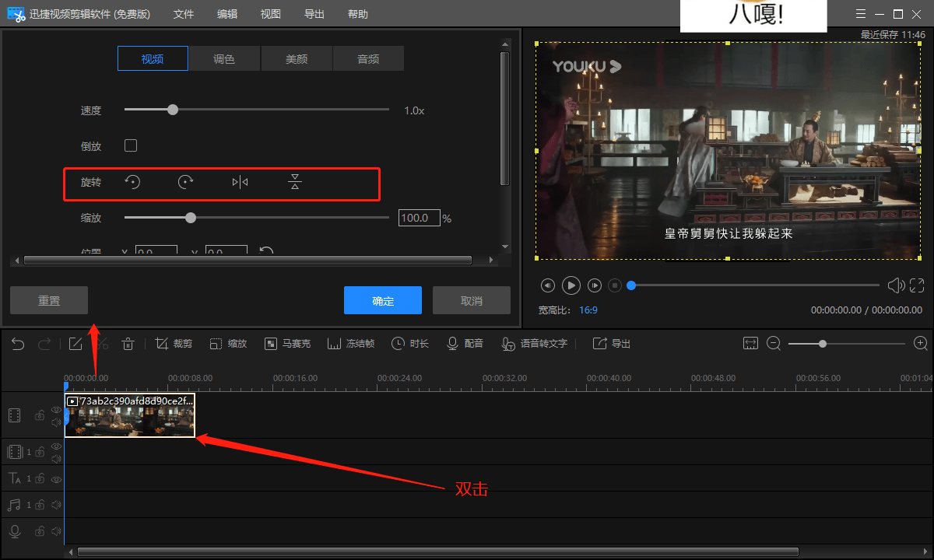Hide the main video track with eye icon
Image resolution: width=934 pixels, height=560 pixels.
tap(56, 409)
